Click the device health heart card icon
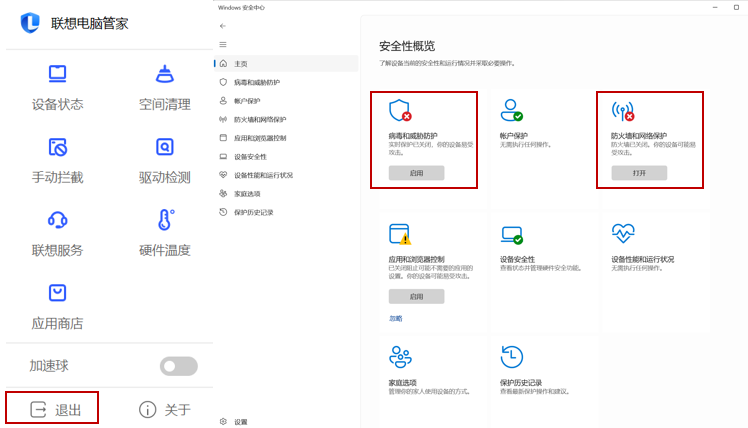The width and height of the screenshot is (748, 428). coord(623,233)
